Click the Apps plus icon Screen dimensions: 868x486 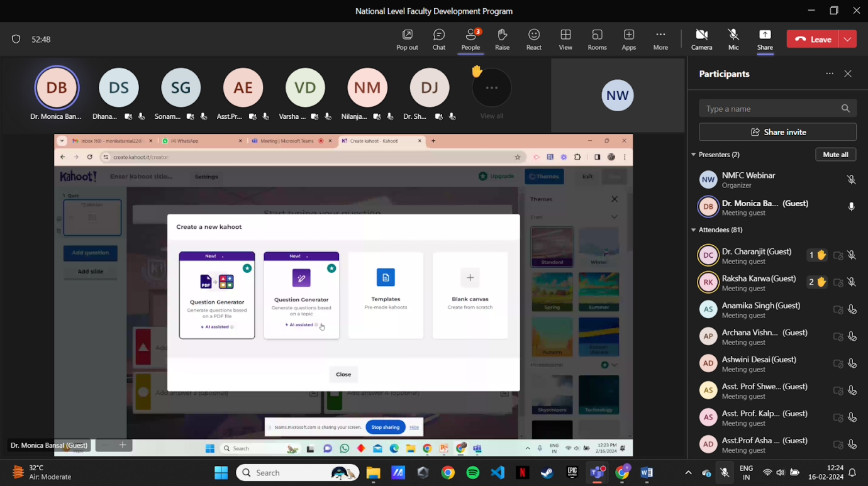(628, 35)
